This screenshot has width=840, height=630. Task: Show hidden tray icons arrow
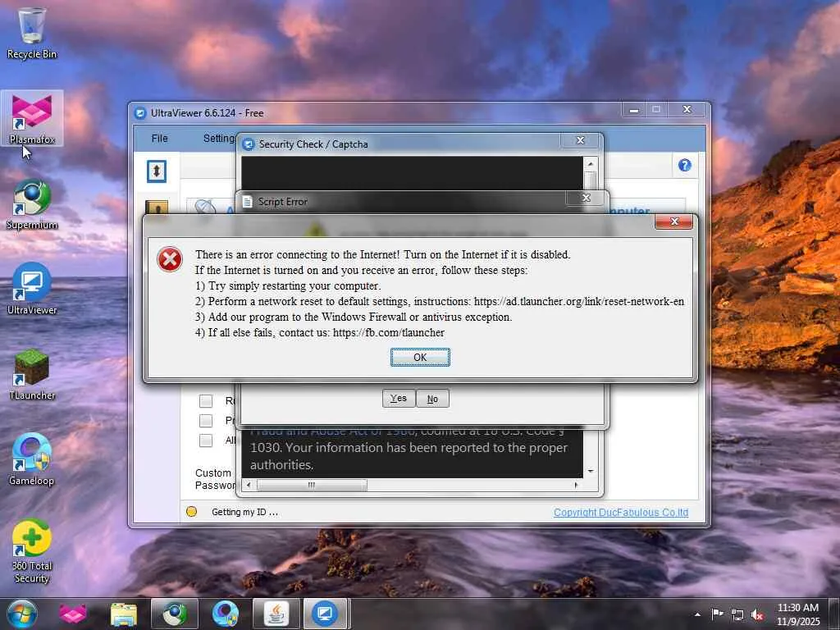click(697, 614)
